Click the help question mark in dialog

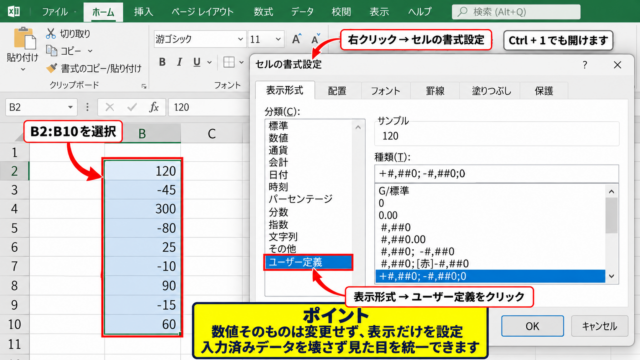585,64
